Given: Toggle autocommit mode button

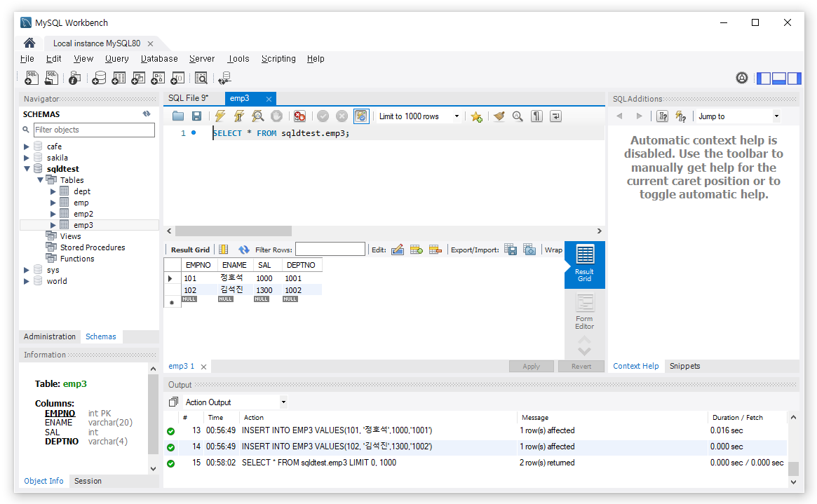Looking at the screenshot, I should click(361, 116).
